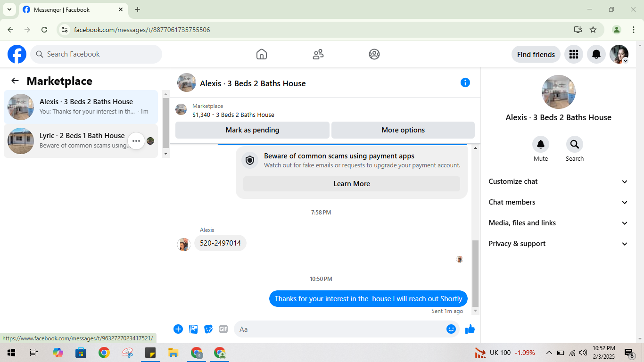The width and height of the screenshot is (644, 362).
Task: Click Learn More on scam warning
Action: pos(352,184)
